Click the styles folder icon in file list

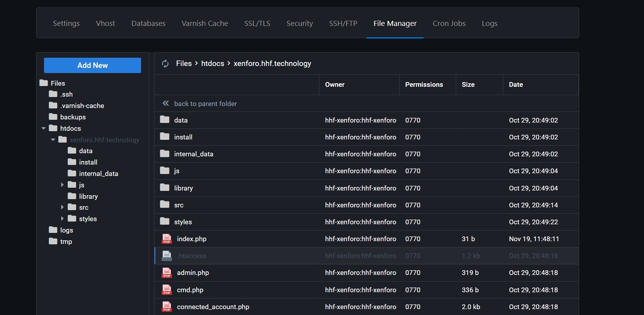[x=165, y=221]
